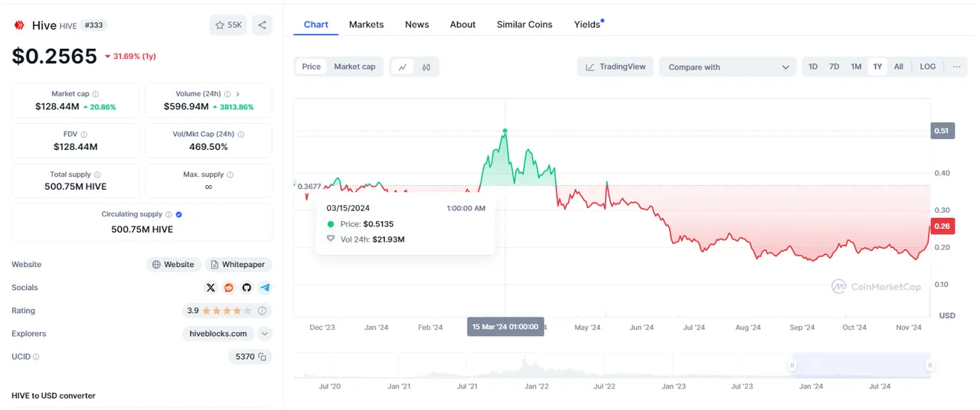The image size is (980, 410).
Task: Copy the UCID 5370 value
Action: (x=262, y=356)
